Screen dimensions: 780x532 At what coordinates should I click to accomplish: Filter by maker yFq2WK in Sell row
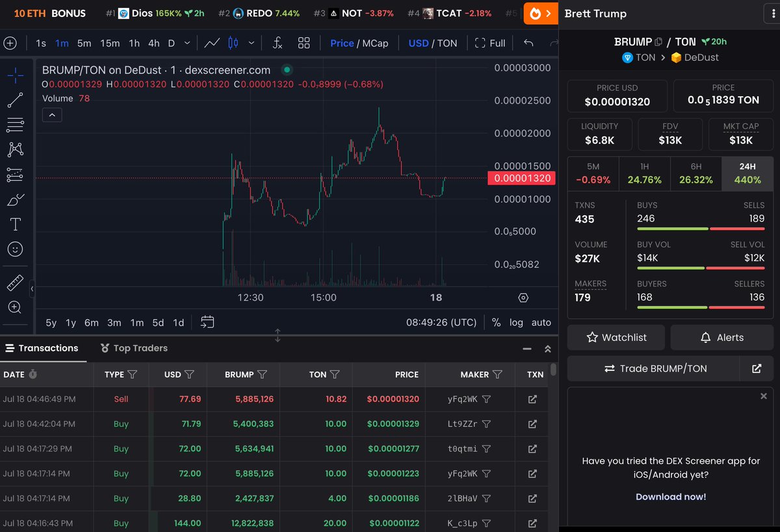(x=486, y=399)
